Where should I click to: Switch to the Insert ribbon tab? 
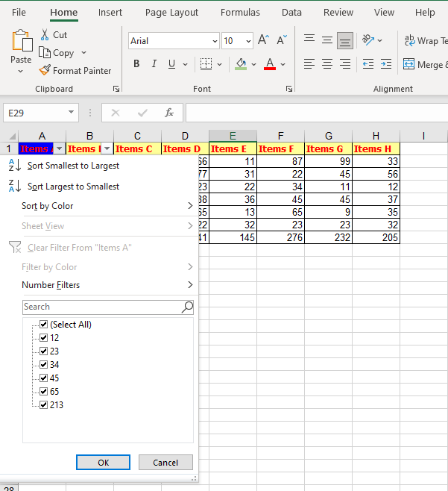(110, 13)
